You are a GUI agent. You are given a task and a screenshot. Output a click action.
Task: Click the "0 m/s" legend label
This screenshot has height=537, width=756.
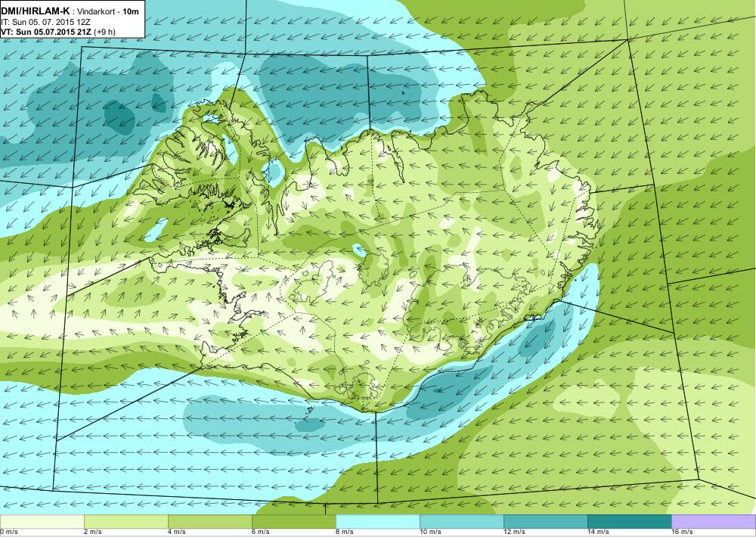pos(9,532)
